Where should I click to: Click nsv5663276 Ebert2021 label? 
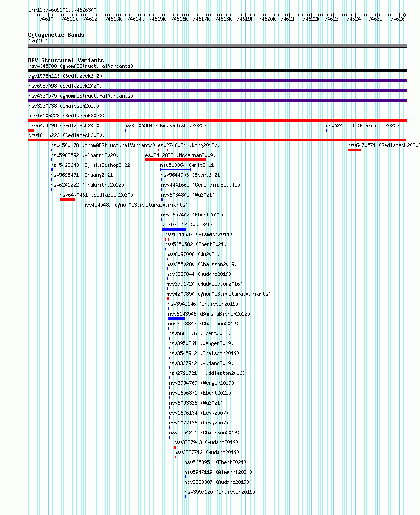(200, 333)
